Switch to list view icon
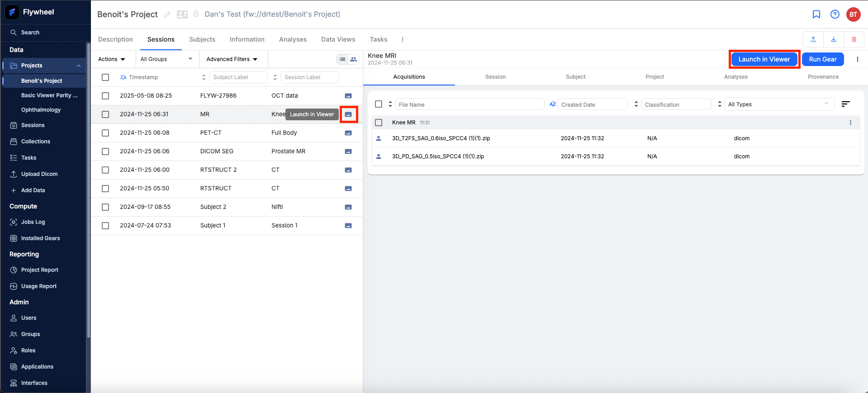 pyautogui.click(x=342, y=59)
